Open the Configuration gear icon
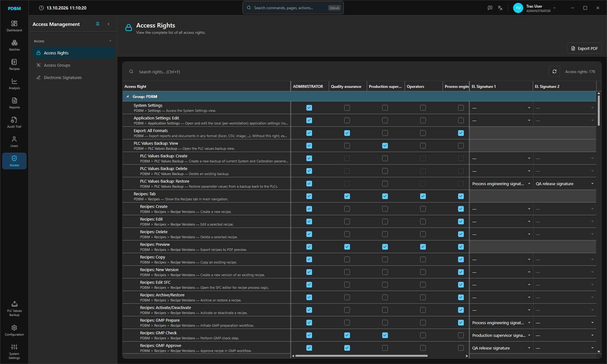The image size is (607, 364). (x=14, y=330)
